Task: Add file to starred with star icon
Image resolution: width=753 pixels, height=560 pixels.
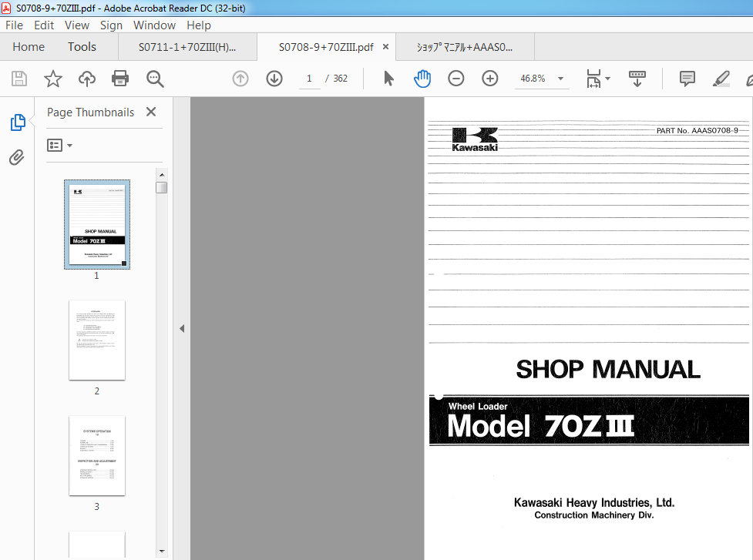Action: click(53, 79)
